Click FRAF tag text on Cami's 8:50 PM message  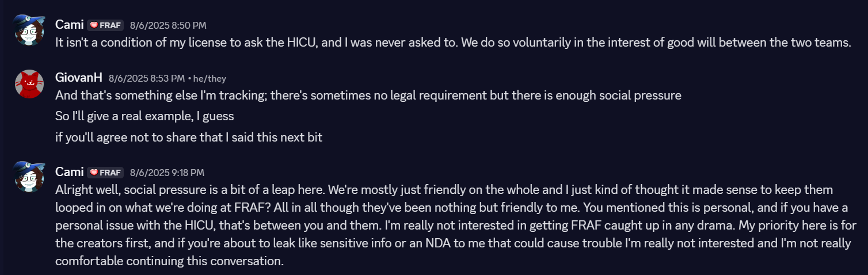(110, 25)
